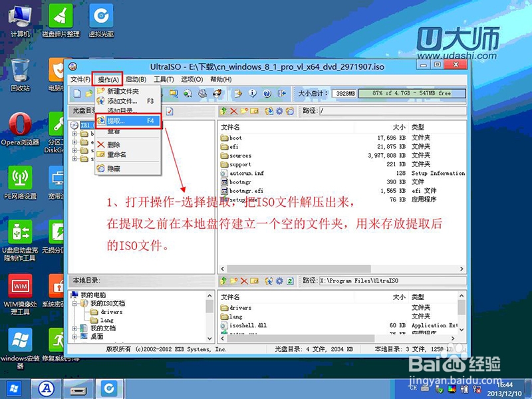Viewport: 532px width, 399px height.
Task: Click the capacity bar showing 87% of 4.7GB
Action: point(412,93)
